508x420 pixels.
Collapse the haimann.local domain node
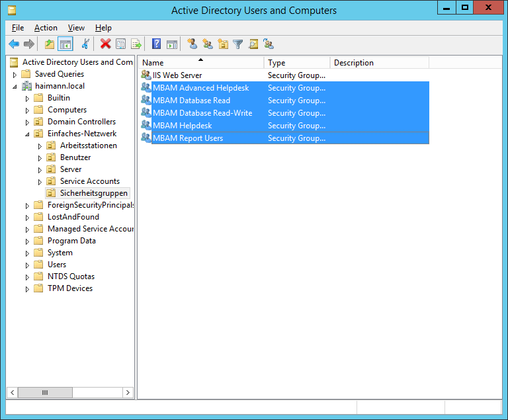[x=15, y=87]
